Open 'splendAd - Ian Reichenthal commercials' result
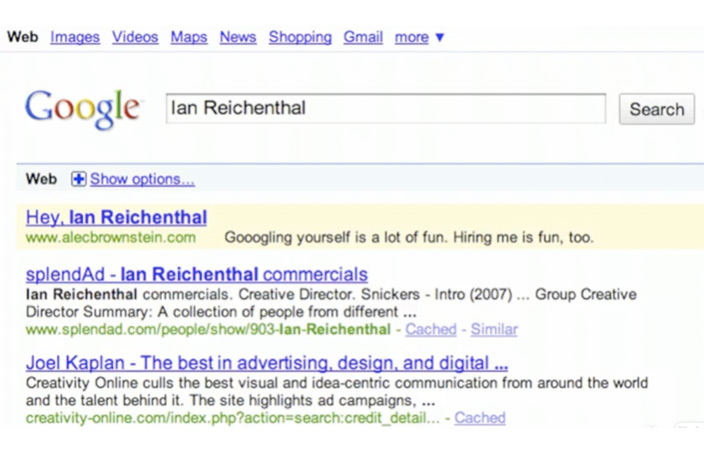704x454 pixels. [197, 274]
